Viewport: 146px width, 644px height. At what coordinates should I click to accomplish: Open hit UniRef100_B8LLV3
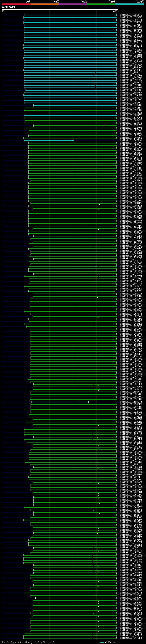click(x=131, y=101)
